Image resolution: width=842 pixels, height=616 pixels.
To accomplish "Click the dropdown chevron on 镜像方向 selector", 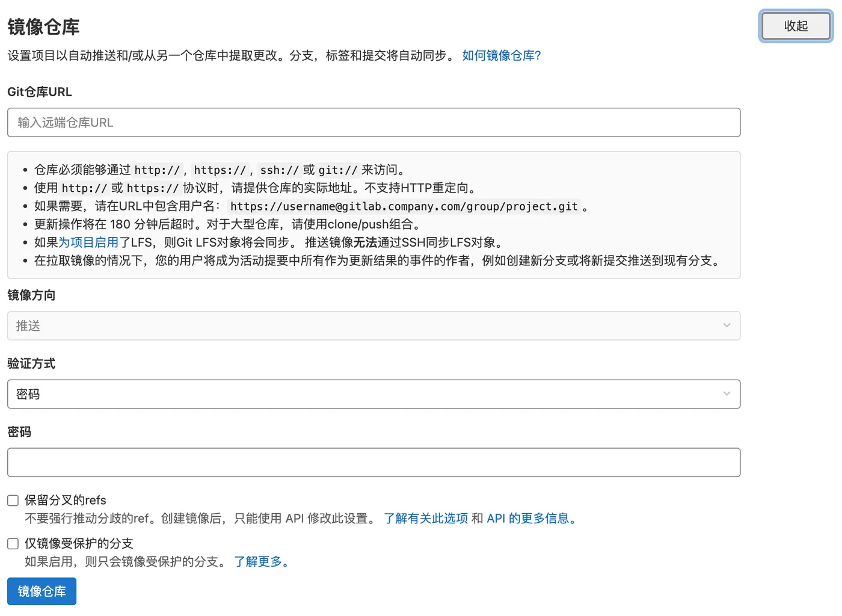I will tap(726, 325).
